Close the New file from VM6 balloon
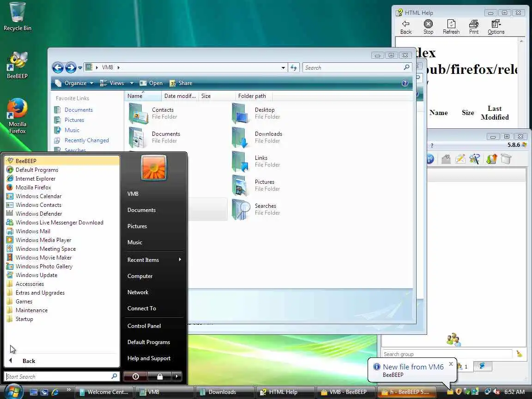 [451, 364]
